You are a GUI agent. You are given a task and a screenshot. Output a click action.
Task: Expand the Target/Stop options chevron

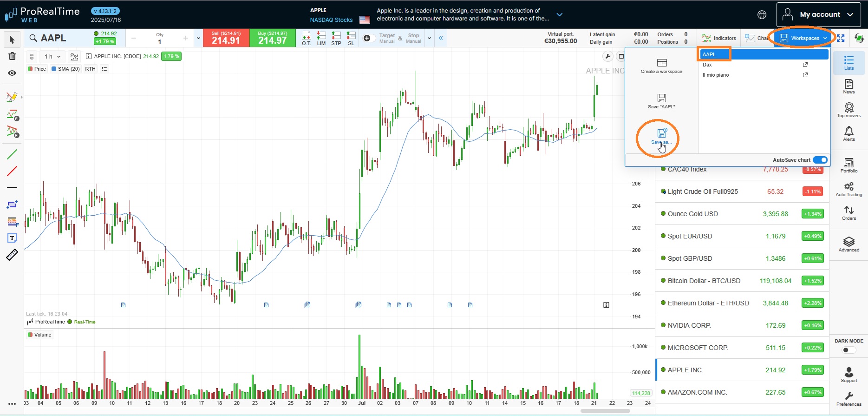pos(429,38)
